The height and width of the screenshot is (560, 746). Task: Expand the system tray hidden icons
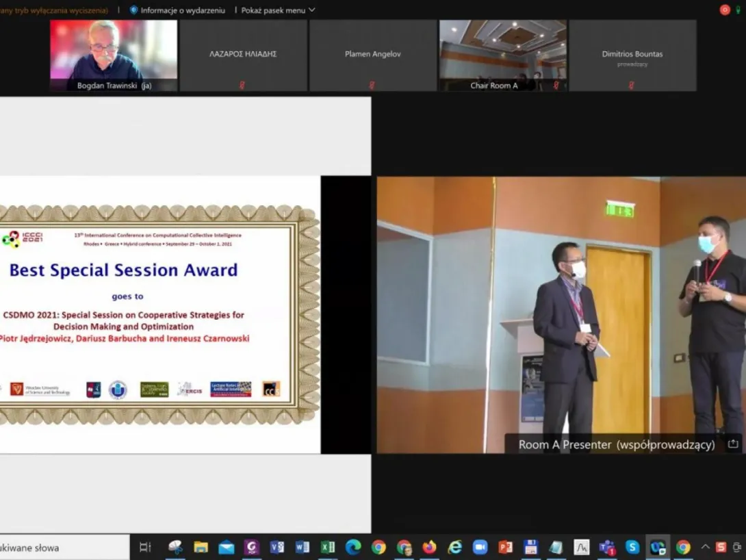click(705, 547)
